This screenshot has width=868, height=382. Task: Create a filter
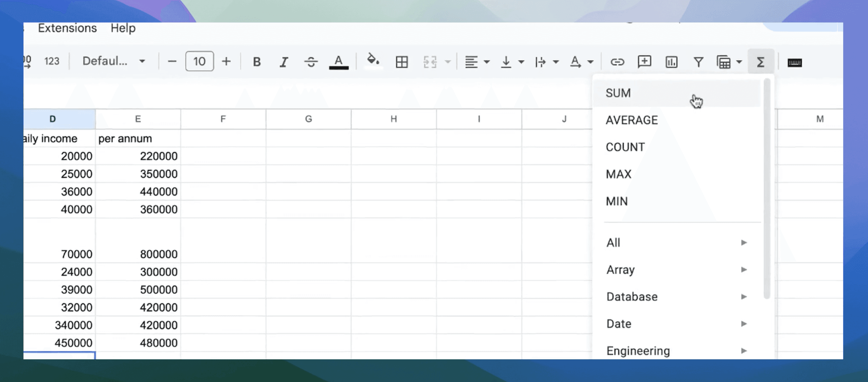click(698, 62)
